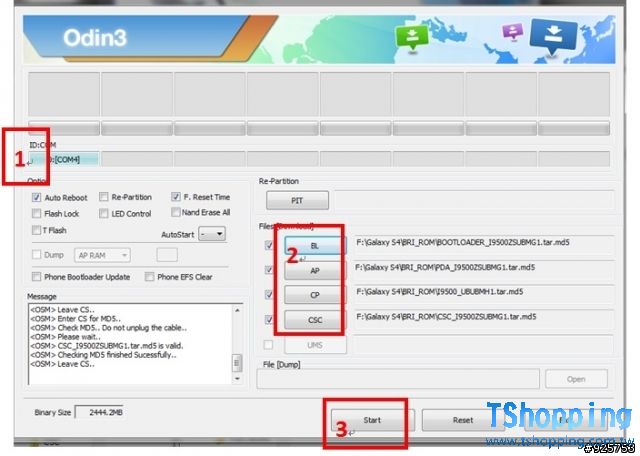640x456 pixels.
Task: Enable Phone Bootloader Update checkbox
Action: (37, 277)
